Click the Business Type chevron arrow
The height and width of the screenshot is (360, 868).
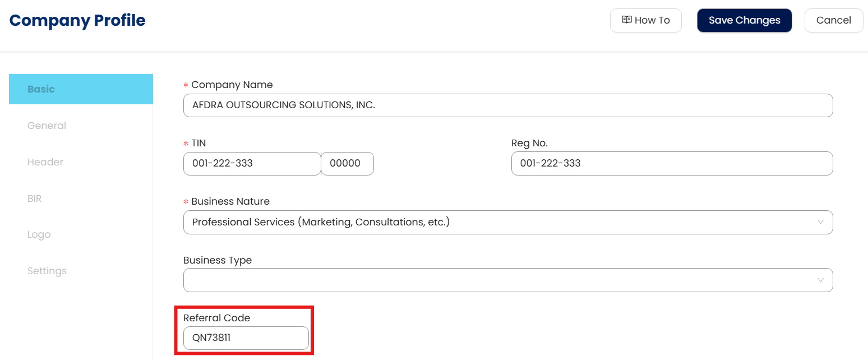pos(820,280)
